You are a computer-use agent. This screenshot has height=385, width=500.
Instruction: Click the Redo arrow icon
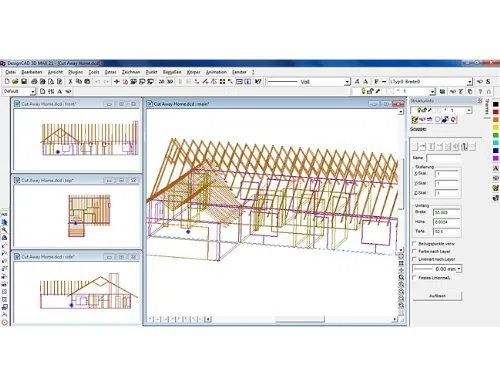click(x=106, y=81)
